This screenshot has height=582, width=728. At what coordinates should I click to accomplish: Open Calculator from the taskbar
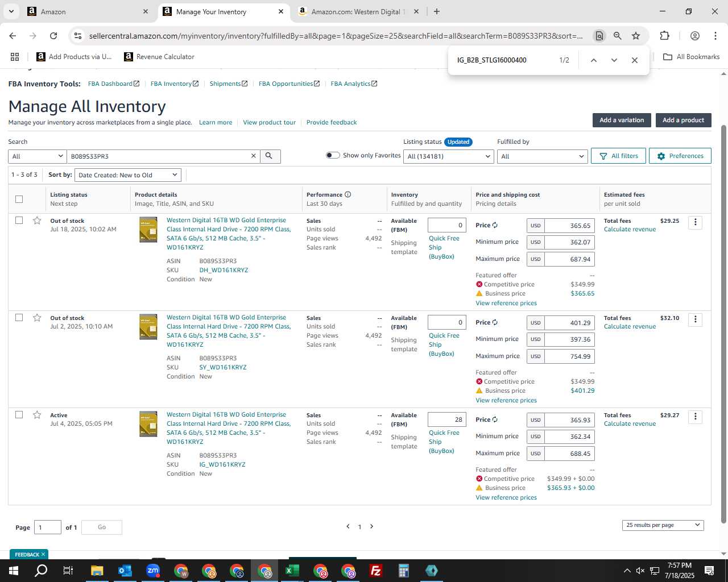point(404,571)
